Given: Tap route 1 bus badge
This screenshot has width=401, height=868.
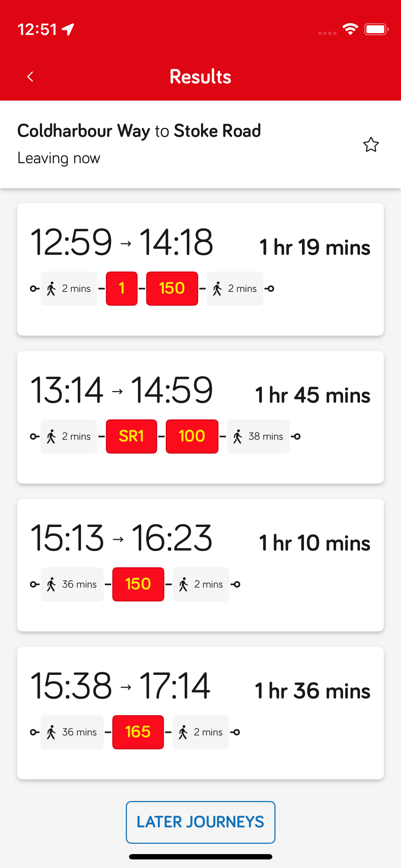Looking at the screenshot, I should coord(122,288).
